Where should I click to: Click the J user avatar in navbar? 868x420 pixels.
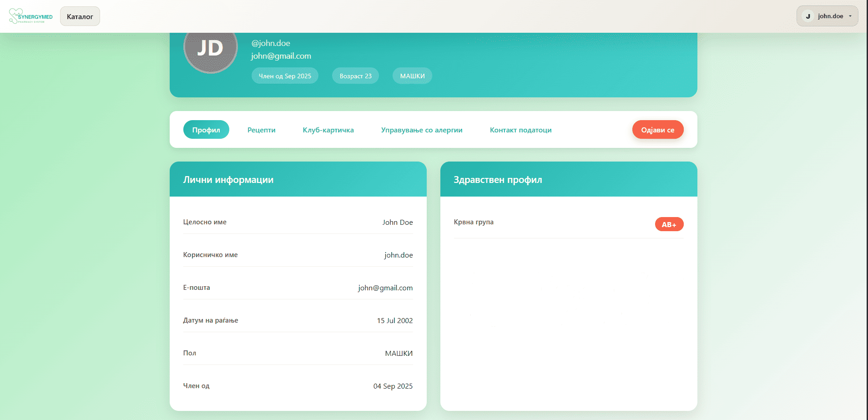808,16
